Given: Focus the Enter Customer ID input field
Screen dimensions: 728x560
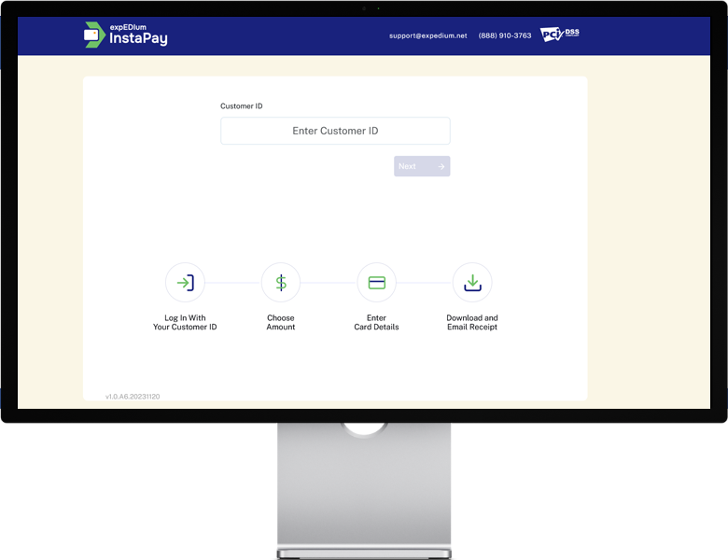Looking at the screenshot, I should click(x=335, y=131).
